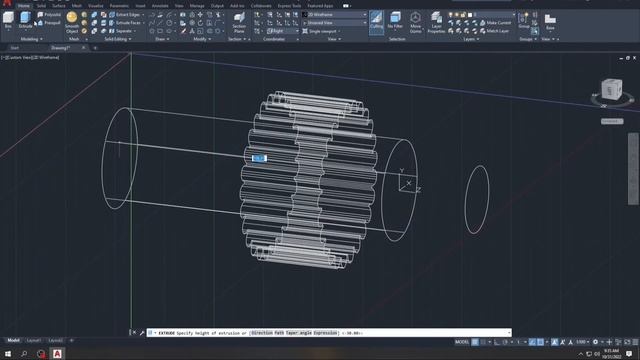640x360 pixels.
Task: Click the Rotate tool in Modify panel
Action: (200, 23)
